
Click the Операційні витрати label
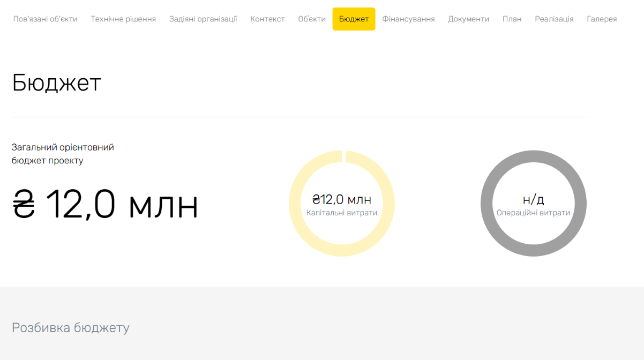click(x=534, y=213)
